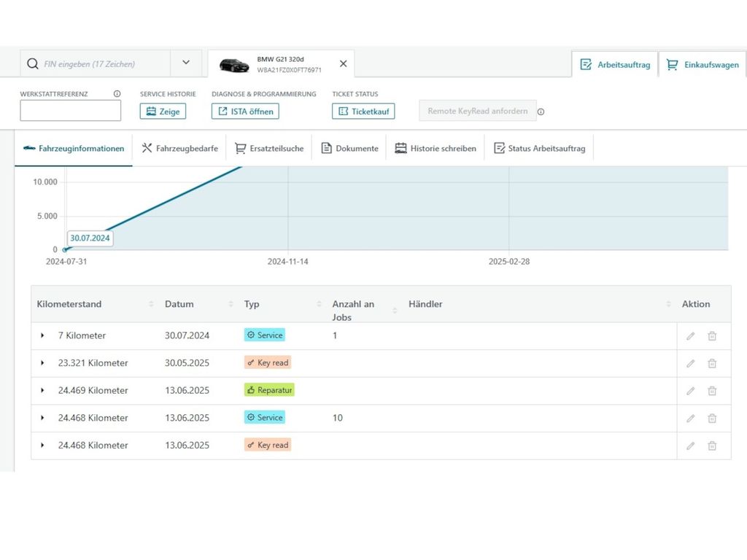747x560 pixels.
Task: Sort table by Kilometerstand column
Action: click(151, 304)
